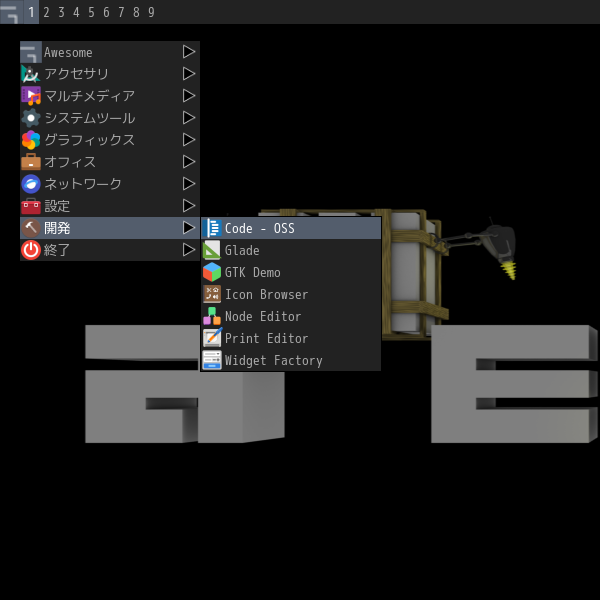Expand the 終了 submenu arrow
This screenshot has height=600, width=600.
pos(189,250)
